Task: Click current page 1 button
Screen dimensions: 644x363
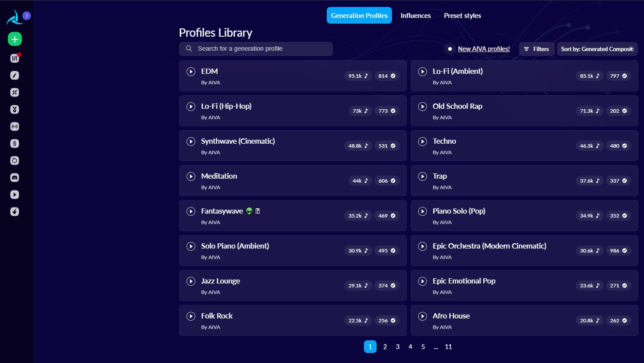Action: coord(370,347)
